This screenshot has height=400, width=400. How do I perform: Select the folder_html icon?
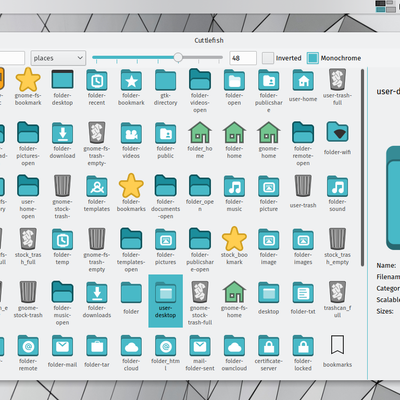pos(165,345)
